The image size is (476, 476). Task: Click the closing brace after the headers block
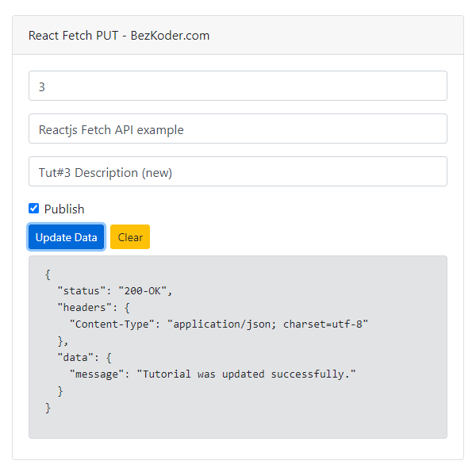(x=62, y=340)
